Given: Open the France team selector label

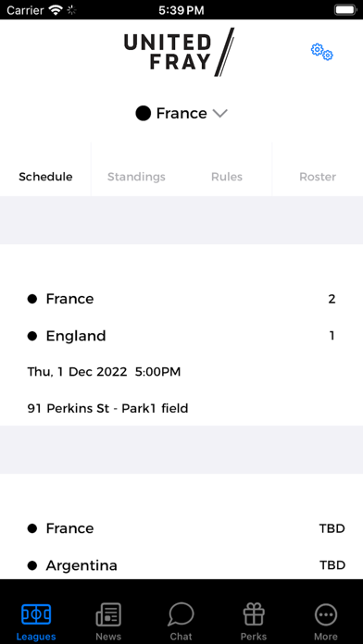Looking at the screenshot, I should click(181, 114).
